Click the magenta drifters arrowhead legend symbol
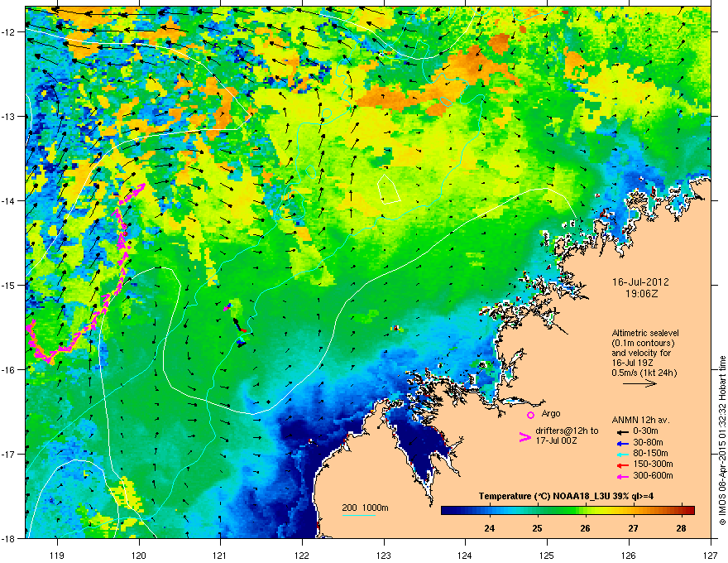This screenshot has width=728, height=563. click(524, 437)
